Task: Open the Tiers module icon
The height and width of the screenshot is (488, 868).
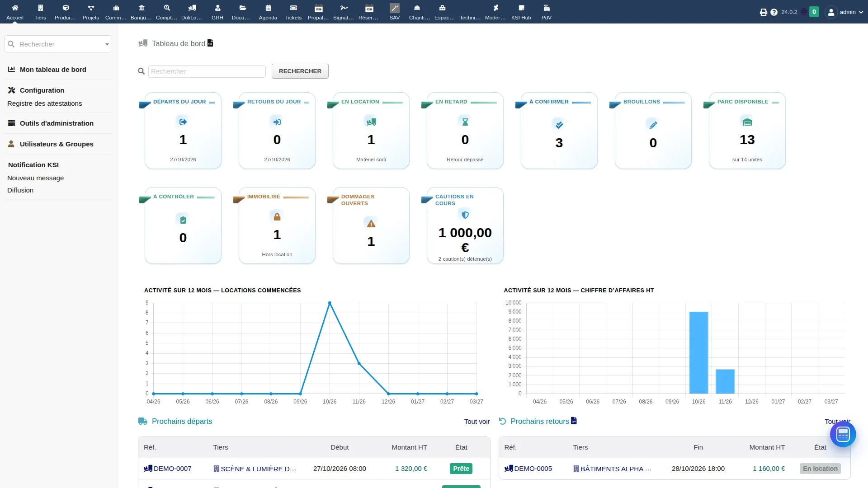Action: pos(40,8)
